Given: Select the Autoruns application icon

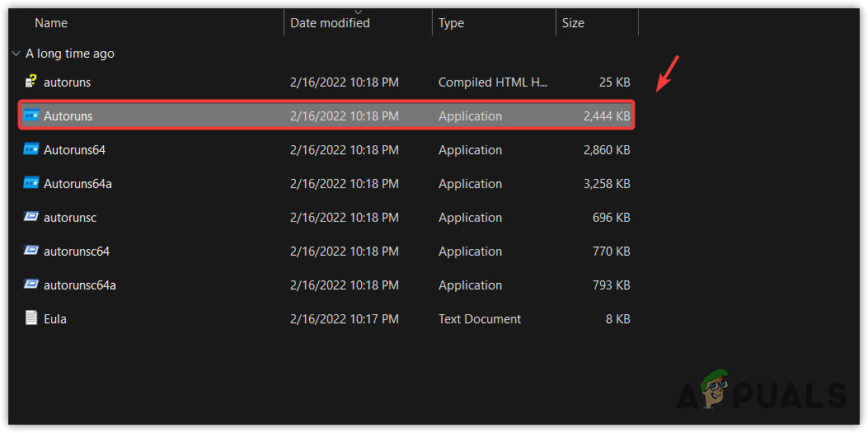Looking at the screenshot, I should click(31, 115).
